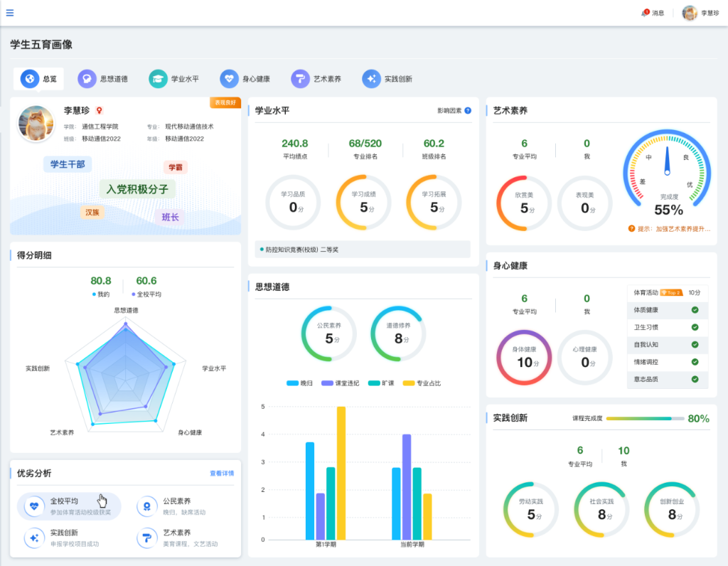Click the paint roller icon for 艺术素养
This screenshot has width=728, height=566.
click(x=300, y=79)
